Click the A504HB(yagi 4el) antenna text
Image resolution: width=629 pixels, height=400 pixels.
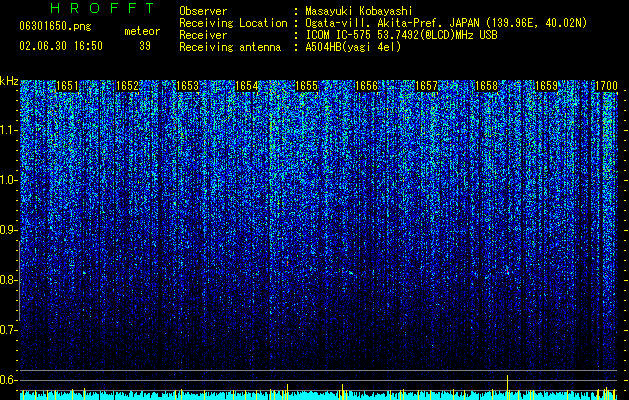click(353, 47)
